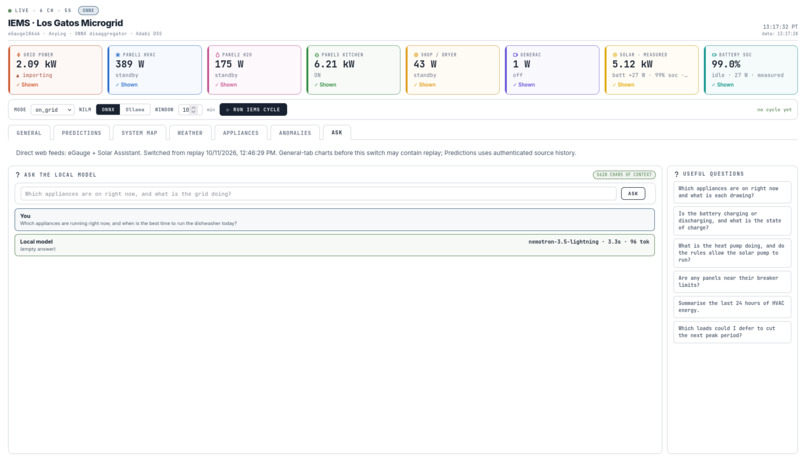Viewport: 806px width, 460px height.
Task: Click the You message bubble
Action: tap(335, 219)
